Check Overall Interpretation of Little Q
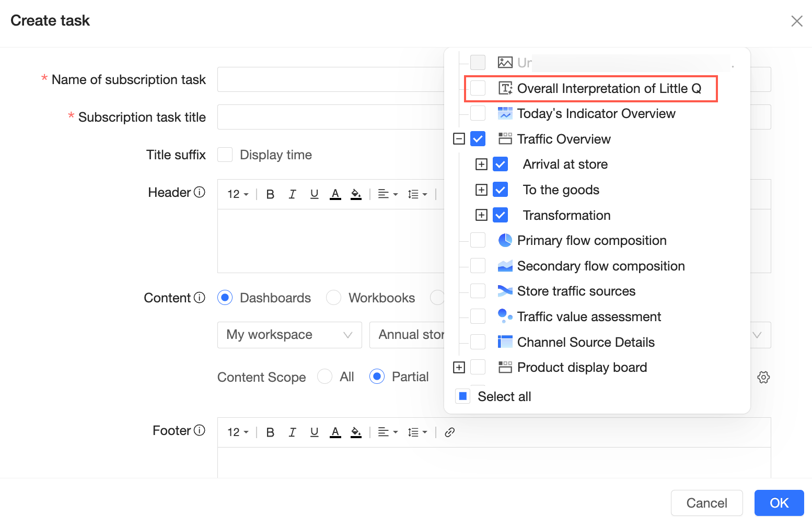Viewport: 812px width, 517px height. 478,88
